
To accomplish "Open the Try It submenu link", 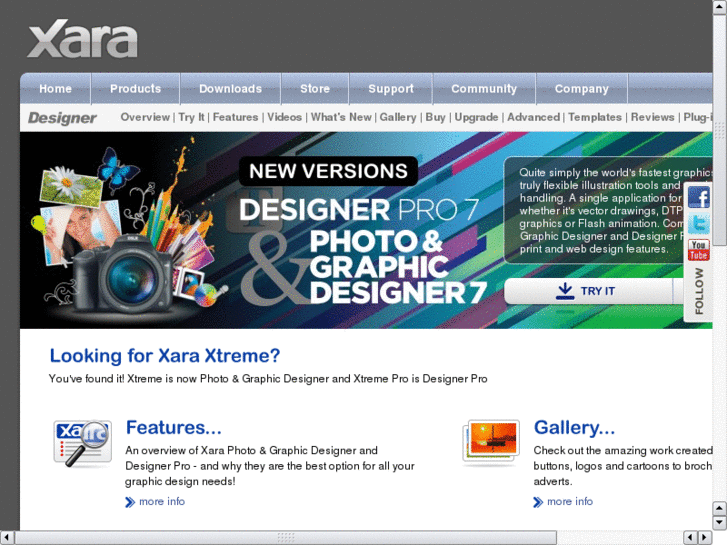I will pyautogui.click(x=191, y=117).
